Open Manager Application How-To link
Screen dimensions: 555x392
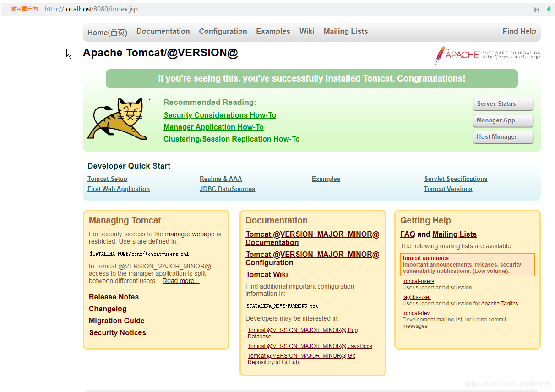[x=213, y=127]
